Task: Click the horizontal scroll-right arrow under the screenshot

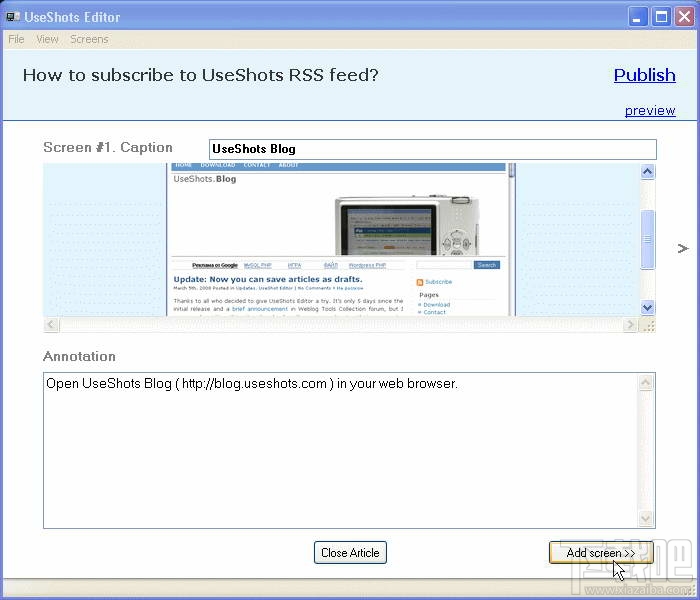Action: pos(630,325)
